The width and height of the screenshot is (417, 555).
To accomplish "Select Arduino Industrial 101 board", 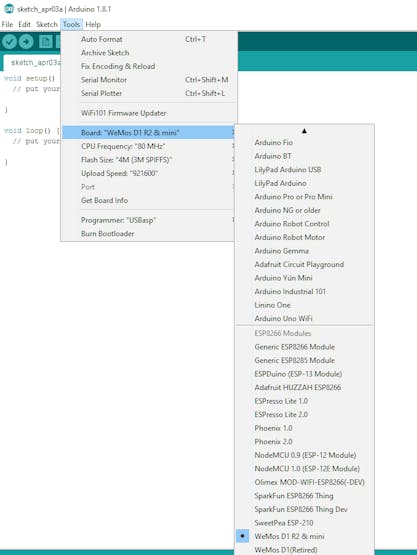I will click(304, 291).
